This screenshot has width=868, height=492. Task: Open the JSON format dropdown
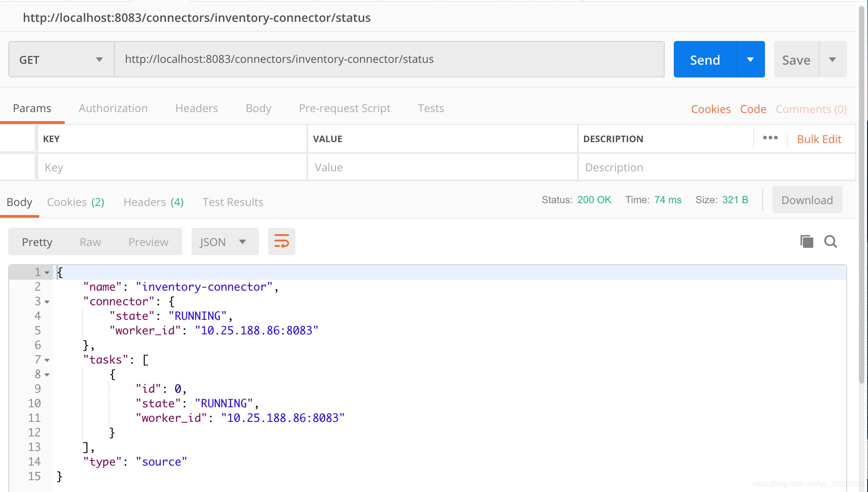225,241
